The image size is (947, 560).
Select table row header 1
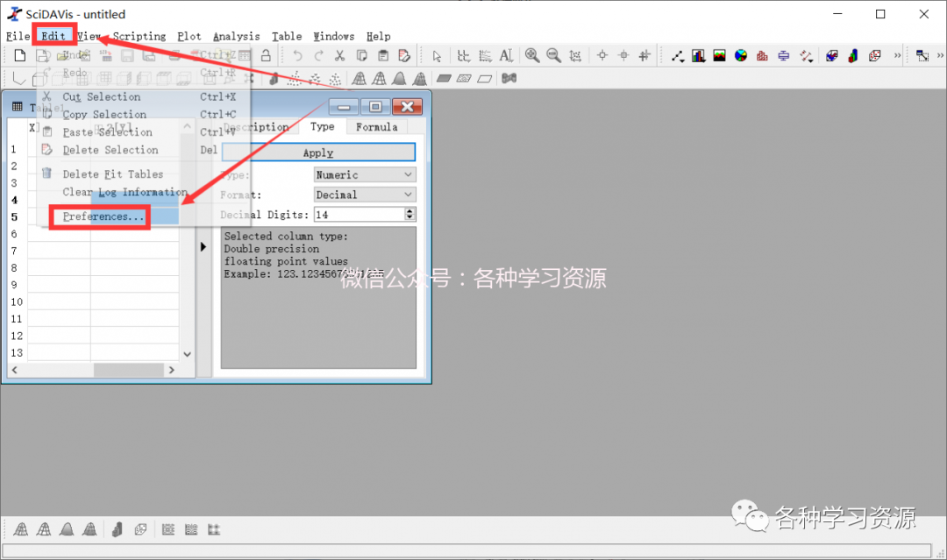click(13, 149)
